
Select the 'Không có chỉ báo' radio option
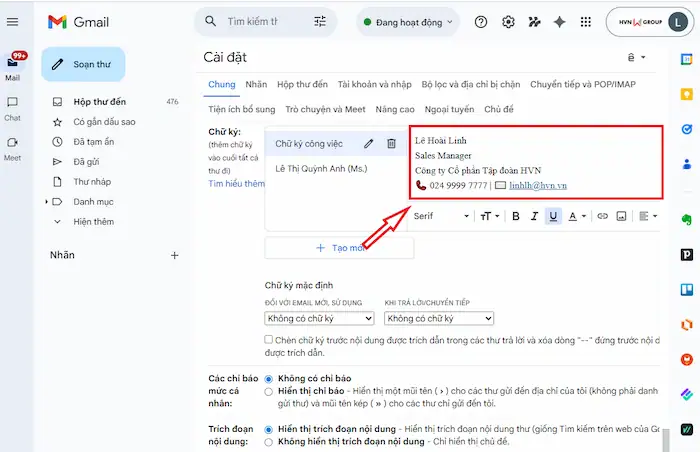(x=268, y=379)
